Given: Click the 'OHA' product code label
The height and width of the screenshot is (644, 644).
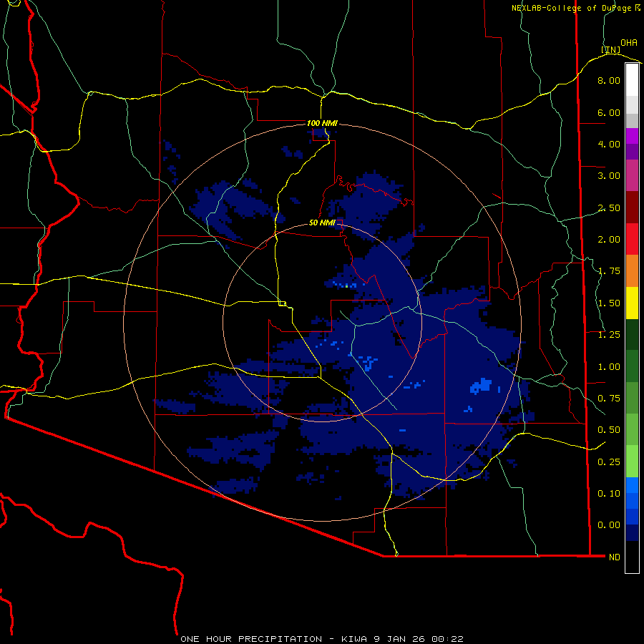Looking at the screenshot, I should click(629, 43).
